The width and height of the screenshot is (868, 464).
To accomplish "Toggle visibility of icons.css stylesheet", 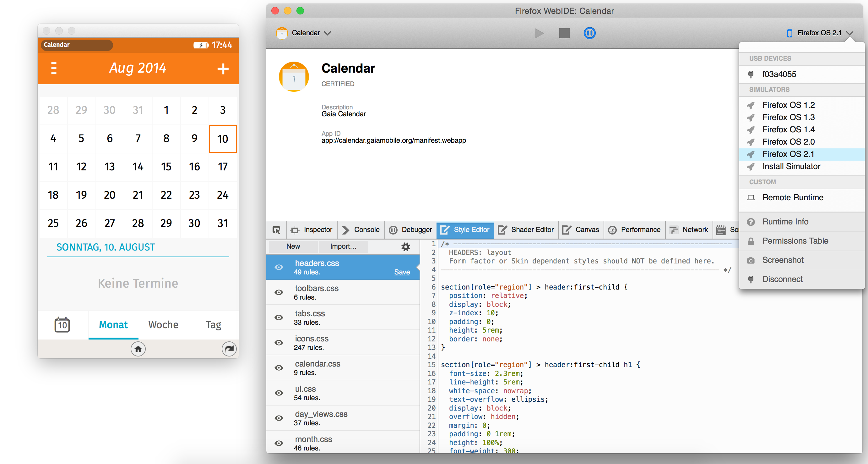I will (279, 343).
